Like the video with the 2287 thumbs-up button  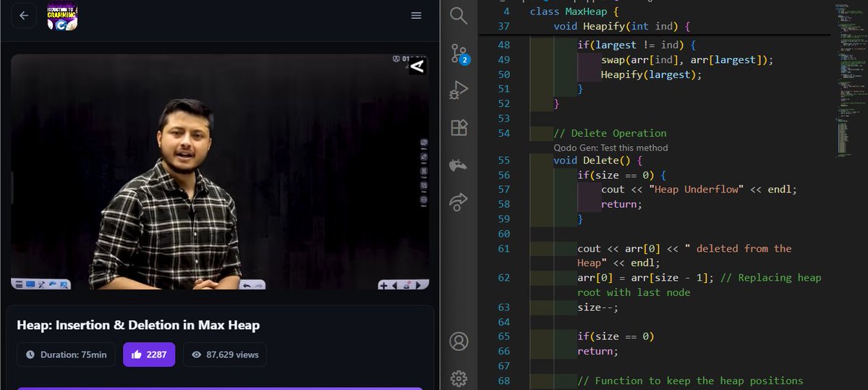[x=149, y=355]
